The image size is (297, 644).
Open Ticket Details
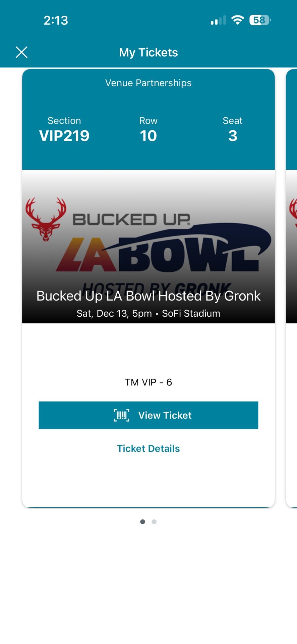148,448
